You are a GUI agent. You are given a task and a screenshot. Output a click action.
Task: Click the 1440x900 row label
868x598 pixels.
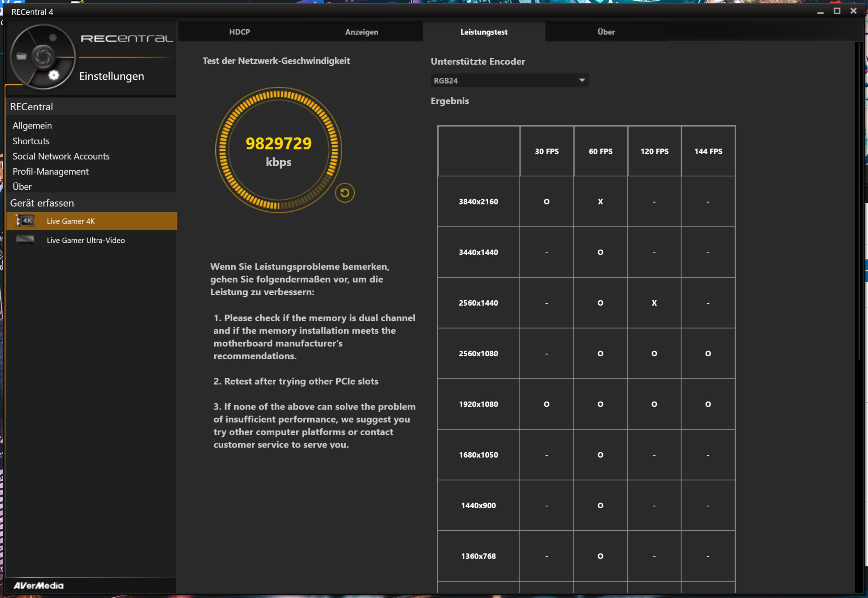(x=479, y=505)
